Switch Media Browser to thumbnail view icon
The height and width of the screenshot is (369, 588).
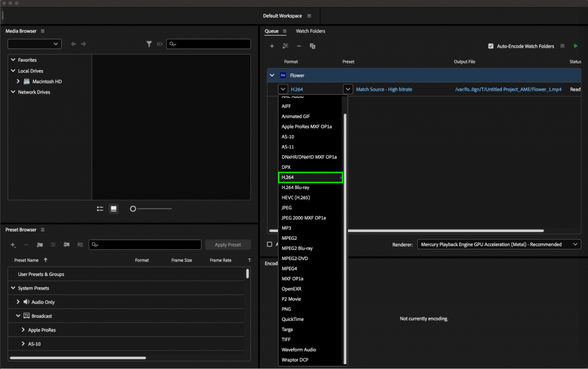(x=113, y=209)
